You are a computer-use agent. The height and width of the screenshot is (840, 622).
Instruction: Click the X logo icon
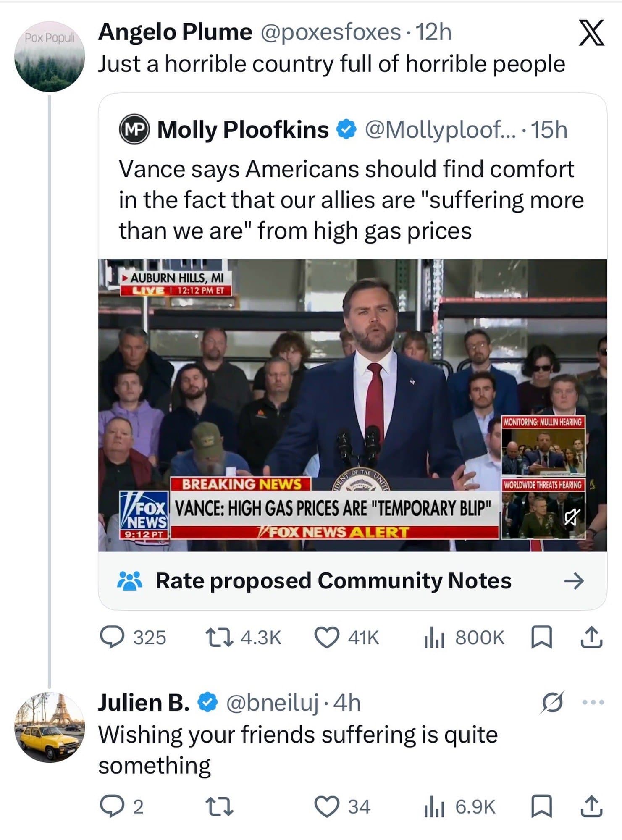coord(591,33)
